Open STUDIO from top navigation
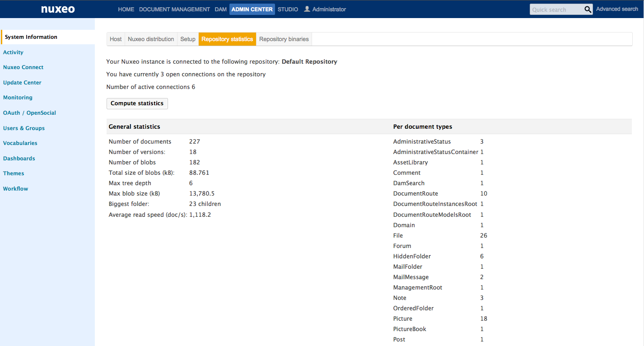Screen dimensions: 644x346 [x=288, y=9]
